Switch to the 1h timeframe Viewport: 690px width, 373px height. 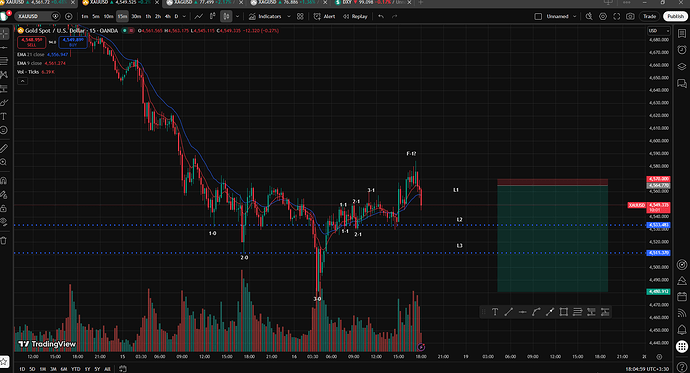click(x=148, y=16)
